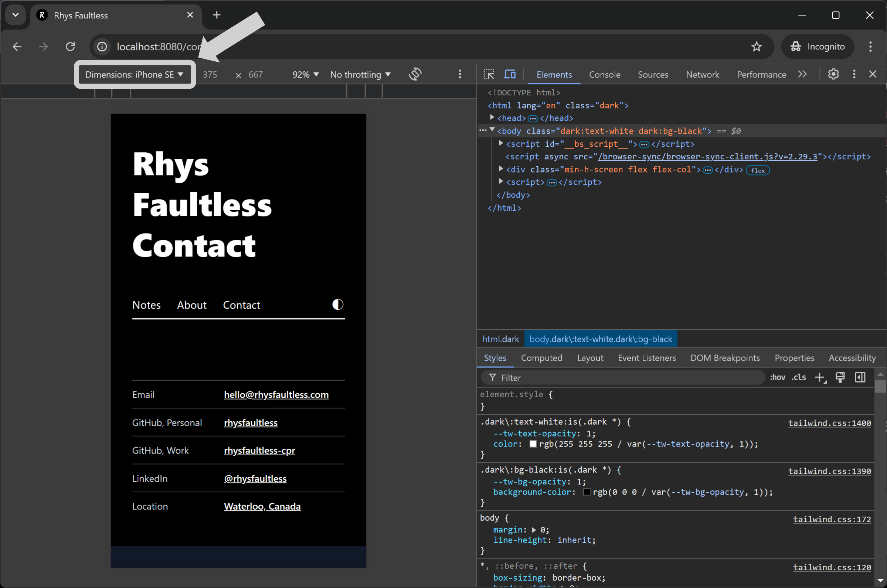This screenshot has height=588, width=887.
Task: Open the Event Listeners pane
Action: coord(647,358)
